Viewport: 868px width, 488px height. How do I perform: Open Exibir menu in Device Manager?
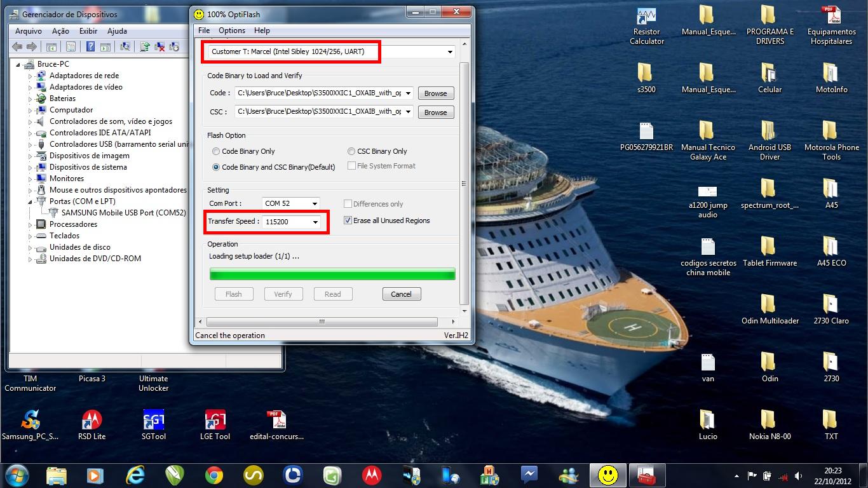[x=88, y=31]
